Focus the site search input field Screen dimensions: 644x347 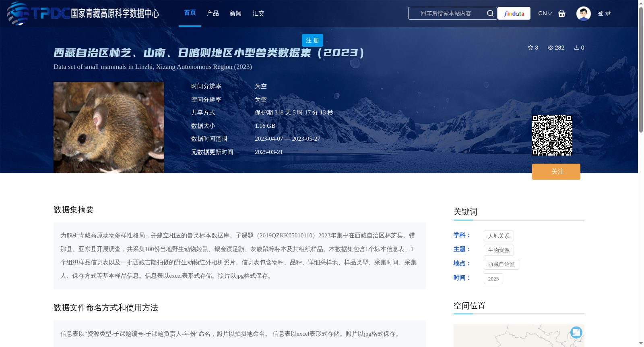tap(447, 13)
